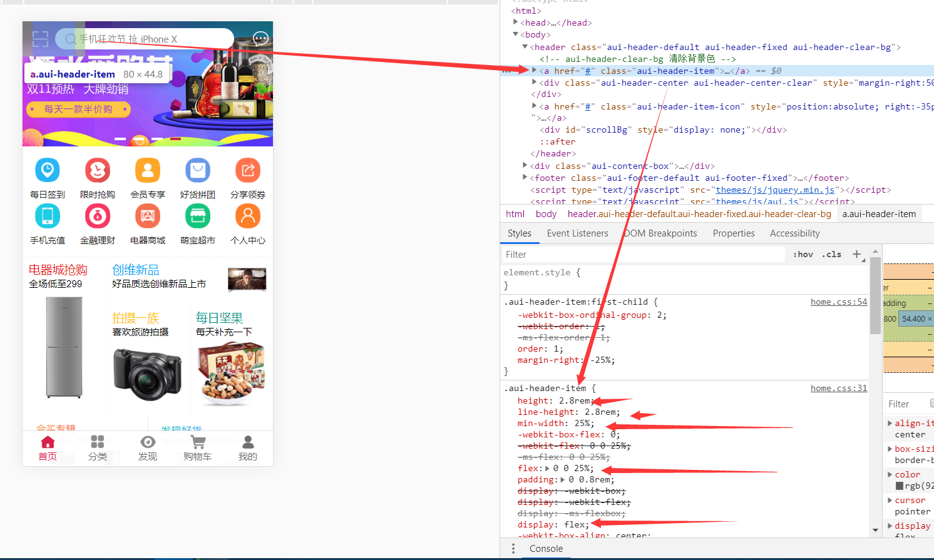934x560 pixels.
Task: Click the computed color rgb swatch
Action: 899,486
